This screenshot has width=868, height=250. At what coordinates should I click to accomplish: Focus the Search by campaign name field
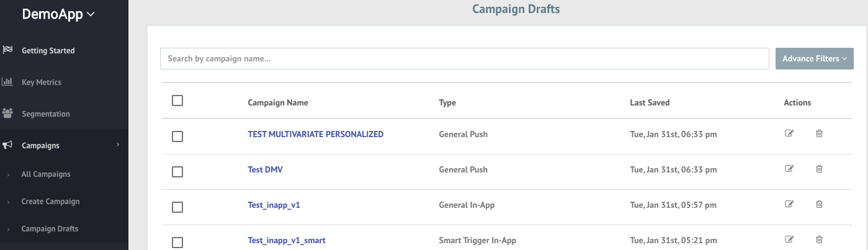(x=465, y=58)
